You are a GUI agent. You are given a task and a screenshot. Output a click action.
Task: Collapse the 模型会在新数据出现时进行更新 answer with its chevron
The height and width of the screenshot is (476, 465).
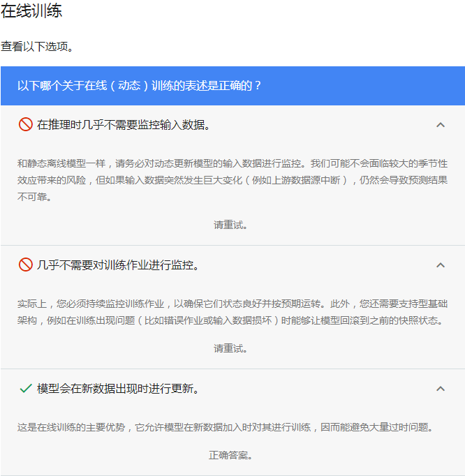[x=440, y=389]
